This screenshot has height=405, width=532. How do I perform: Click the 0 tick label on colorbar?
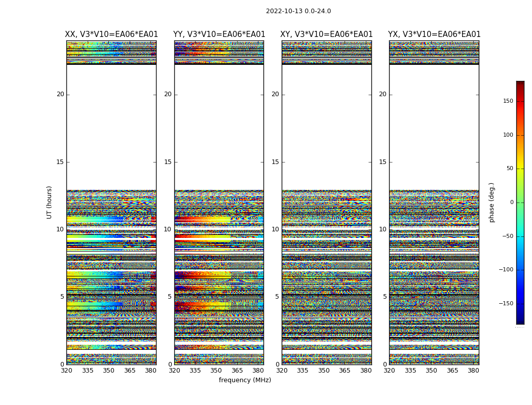pos(512,202)
